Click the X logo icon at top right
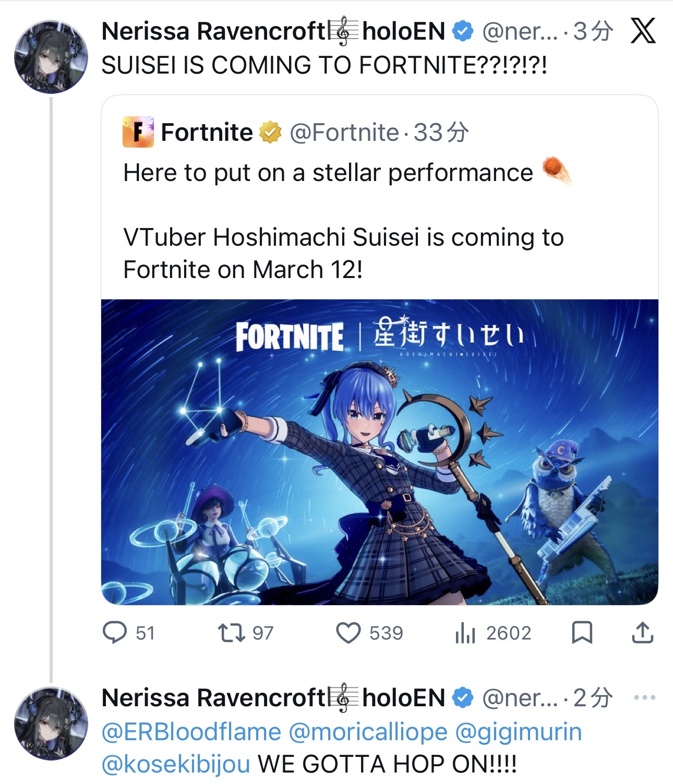Viewport: 673px width, 784px height. click(x=643, y=31)
